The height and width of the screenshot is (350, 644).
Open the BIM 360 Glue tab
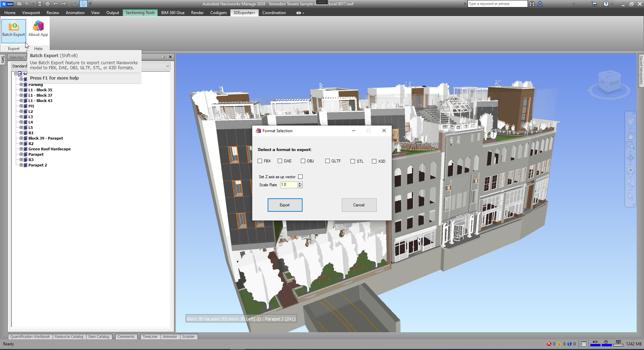(x=173, y=13)
